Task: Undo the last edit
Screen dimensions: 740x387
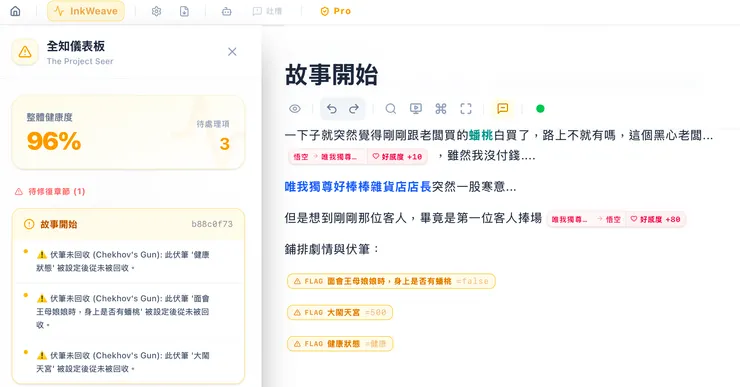Action: (x=332, y=109)
